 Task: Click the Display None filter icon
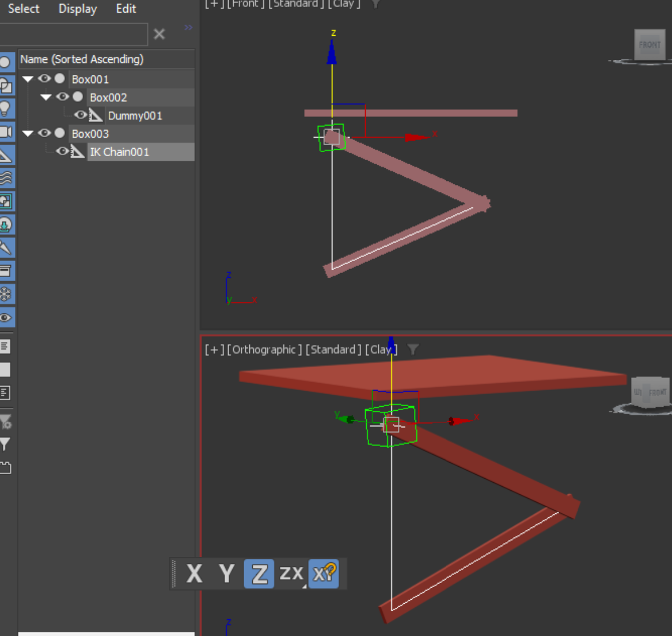(5, 370)
